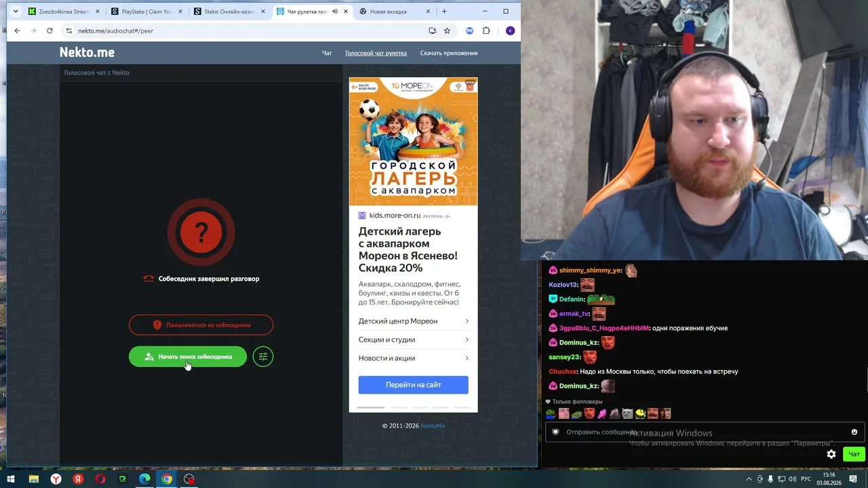Open chat settings gear
This screenshot has width=868, height=488.
831,454
